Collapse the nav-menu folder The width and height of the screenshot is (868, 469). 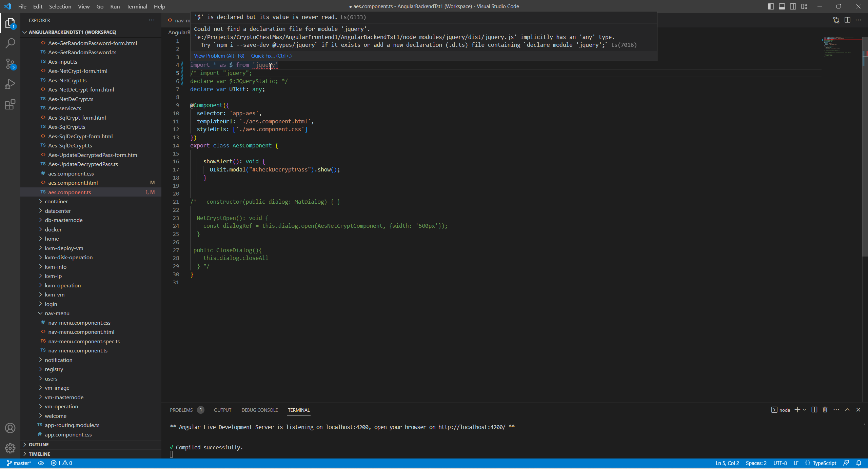[x=57, y=313]
